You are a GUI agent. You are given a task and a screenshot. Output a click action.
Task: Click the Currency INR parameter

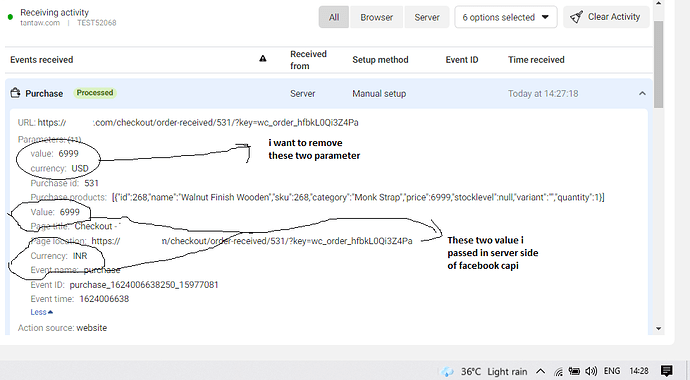(x=59, y=256)
